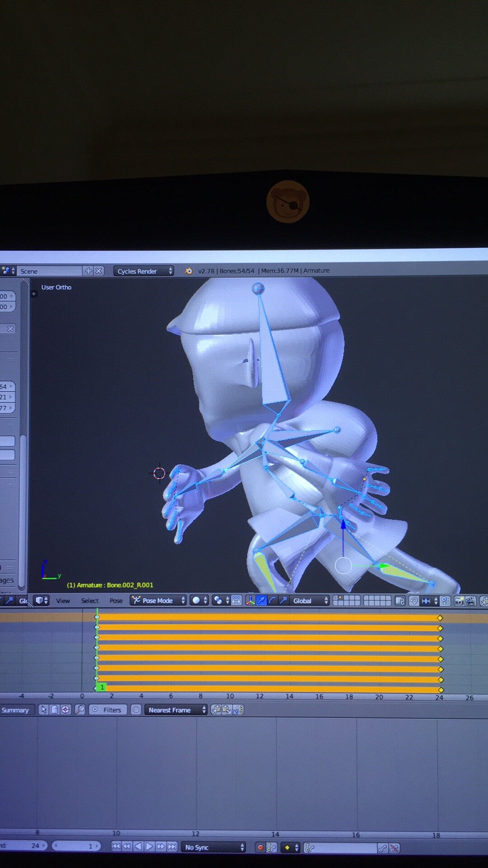Click the green frame 1 marker
The width and height of the screenshot is (488, 868).
click(x=102, y=687)
